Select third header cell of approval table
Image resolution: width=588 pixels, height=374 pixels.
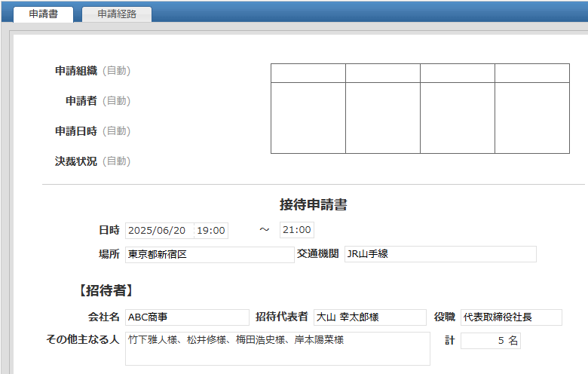(458, 73)
